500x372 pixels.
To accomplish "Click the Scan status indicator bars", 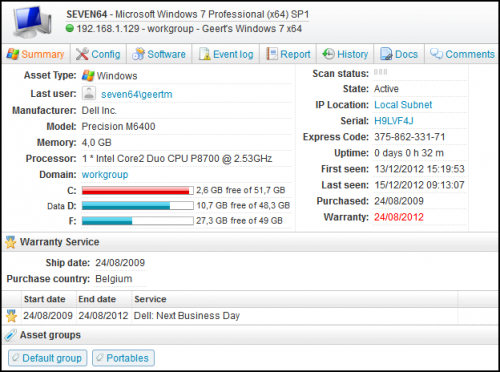I will click(x=380, y=72).
